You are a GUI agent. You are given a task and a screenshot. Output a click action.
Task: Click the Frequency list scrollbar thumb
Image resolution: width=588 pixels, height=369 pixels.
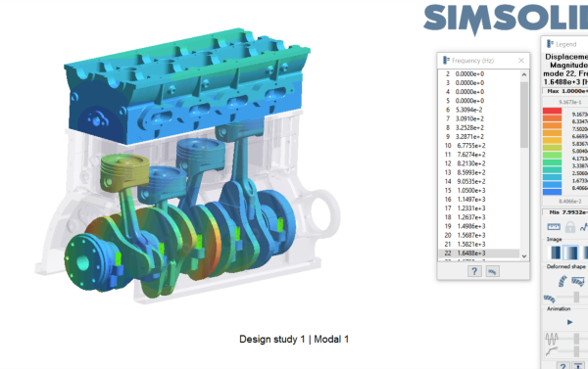pos(524,115)
